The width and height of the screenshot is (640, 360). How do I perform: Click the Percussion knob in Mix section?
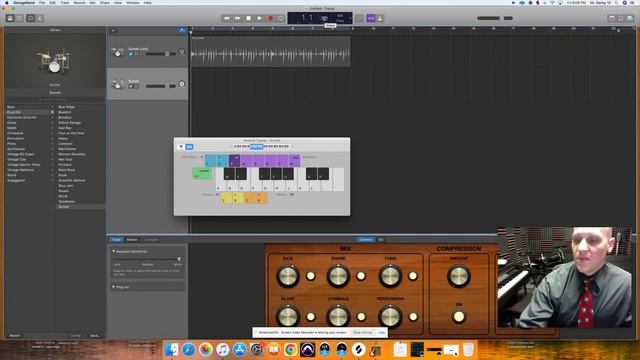390,316
